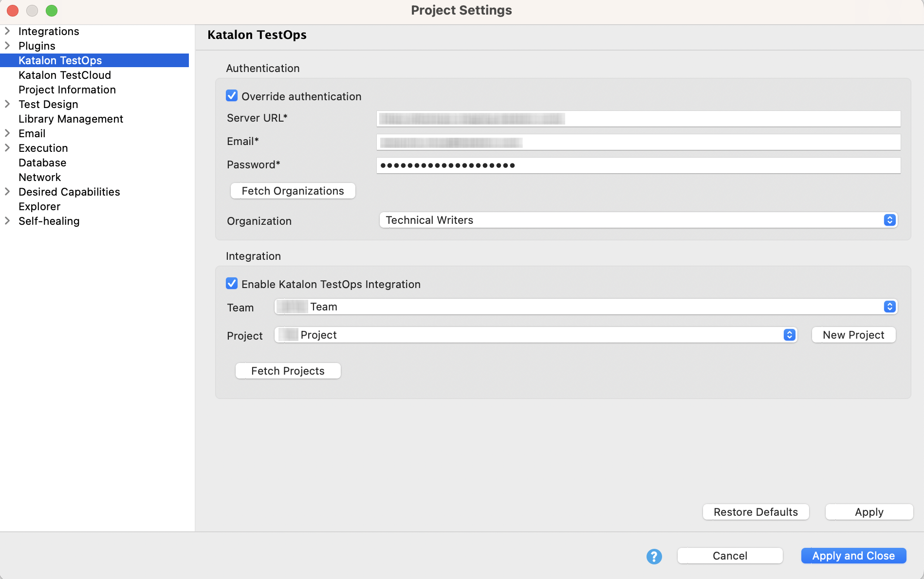Click the Fetch Projects button
This screenshot has width=924, height=579.
[x=288, y=371]
